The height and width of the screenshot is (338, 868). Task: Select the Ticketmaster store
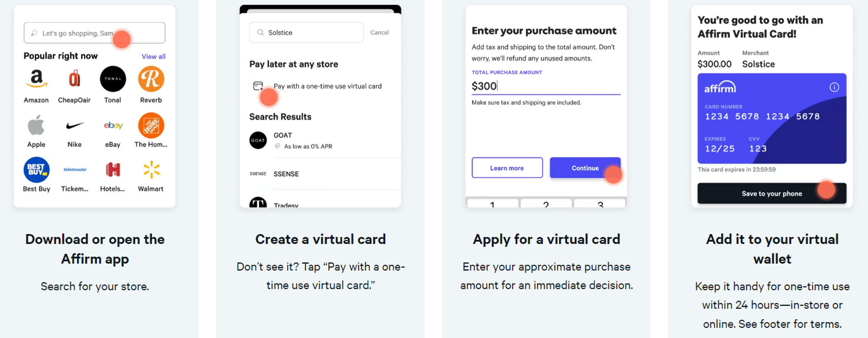pyautogui.click(x=74, y=170)
